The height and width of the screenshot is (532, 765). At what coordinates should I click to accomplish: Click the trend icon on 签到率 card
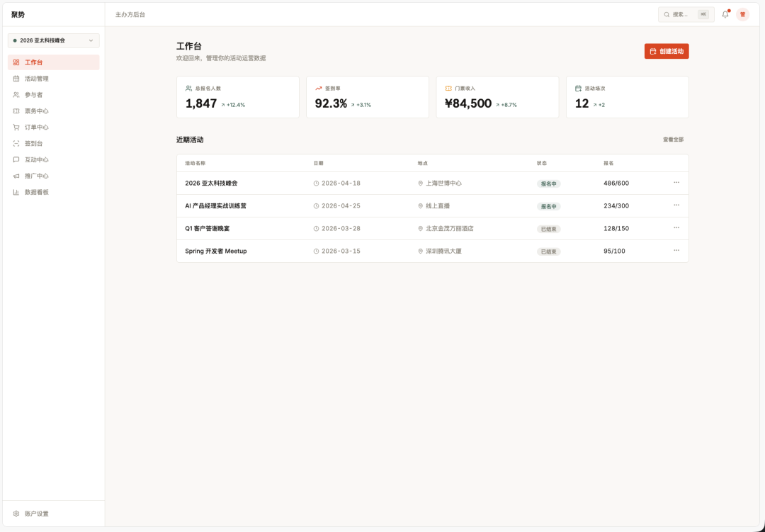click(319, 89)
